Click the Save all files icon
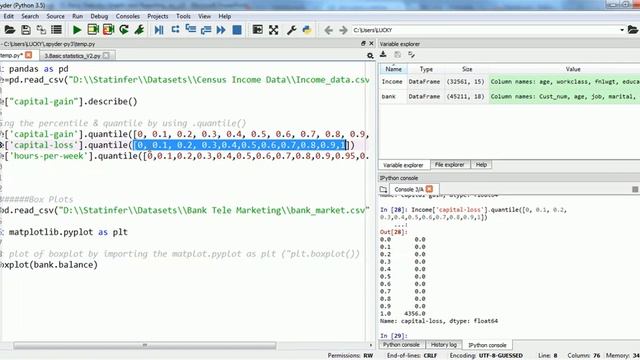Viewport: 640px width, 360px height. [x=41, y=30]
